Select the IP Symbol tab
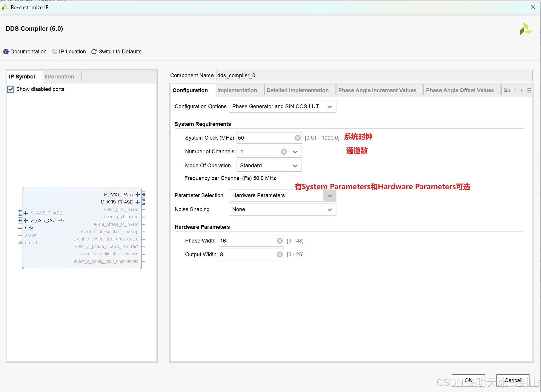This screenshot has height=392, width=541. pos(22,77)
